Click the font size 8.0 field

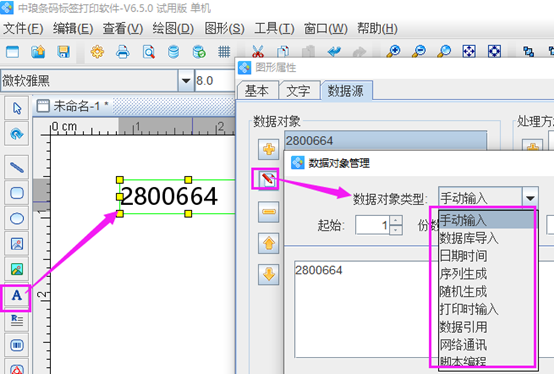[x=214, y=81]
